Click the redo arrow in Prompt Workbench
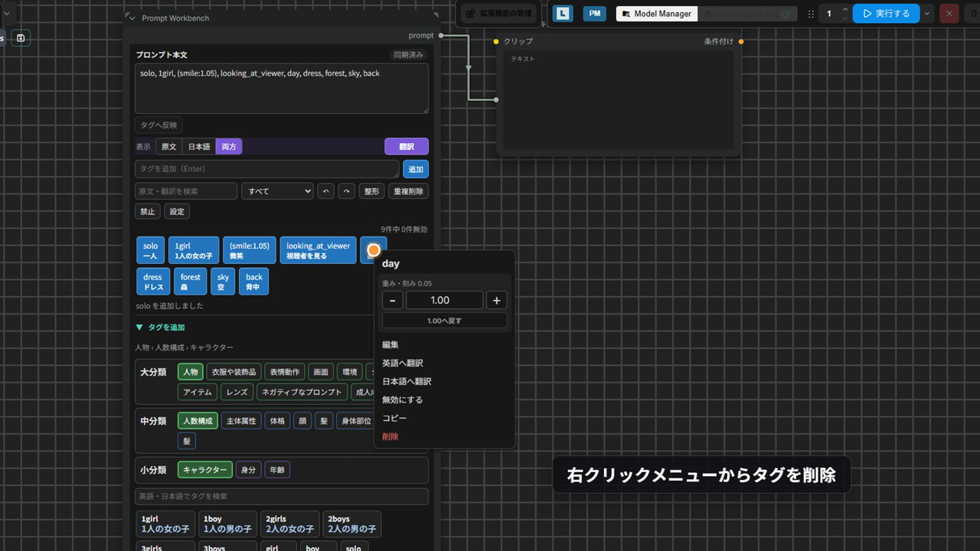 pos(346,191)
